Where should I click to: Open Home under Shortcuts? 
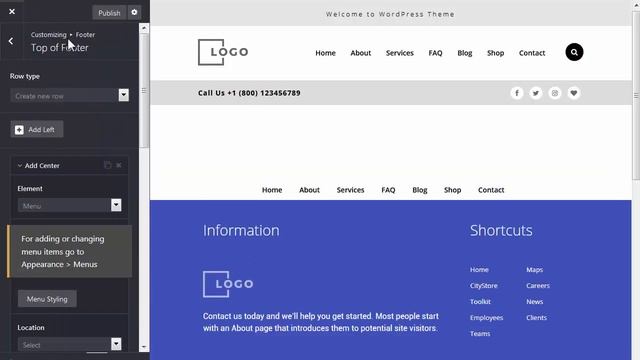click(x=479, y=270)
